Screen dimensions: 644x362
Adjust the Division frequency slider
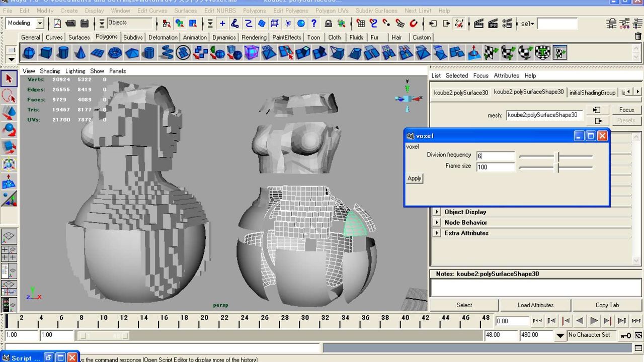click(x=556, y=156)
